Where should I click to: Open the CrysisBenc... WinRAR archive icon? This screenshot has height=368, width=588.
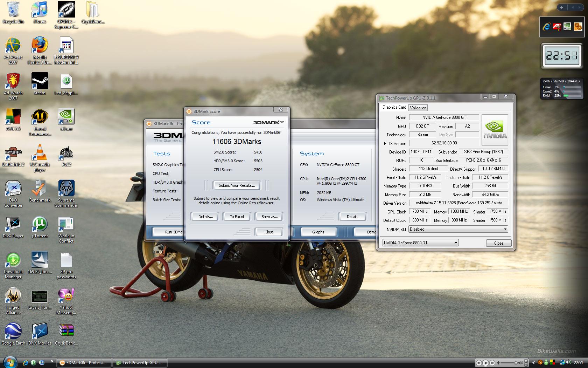click(x=66, y=334)
